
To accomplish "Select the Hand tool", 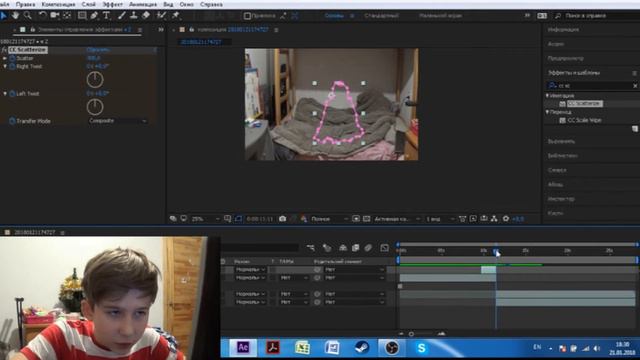I will point(16,16).
